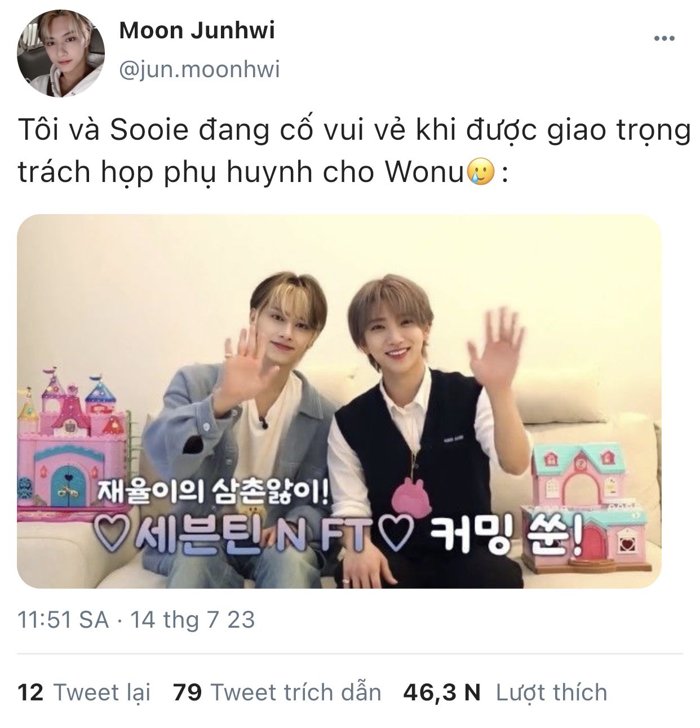This screenshot has width=700, height=728.
Task: Open the attached photo of two people waving
Action: coord(339,401)
